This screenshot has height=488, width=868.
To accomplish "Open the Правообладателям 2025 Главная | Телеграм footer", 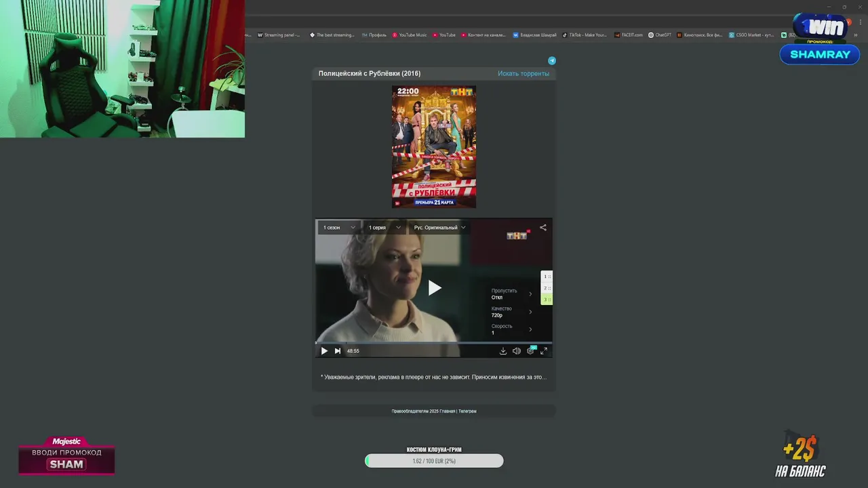I will (434, 411).
